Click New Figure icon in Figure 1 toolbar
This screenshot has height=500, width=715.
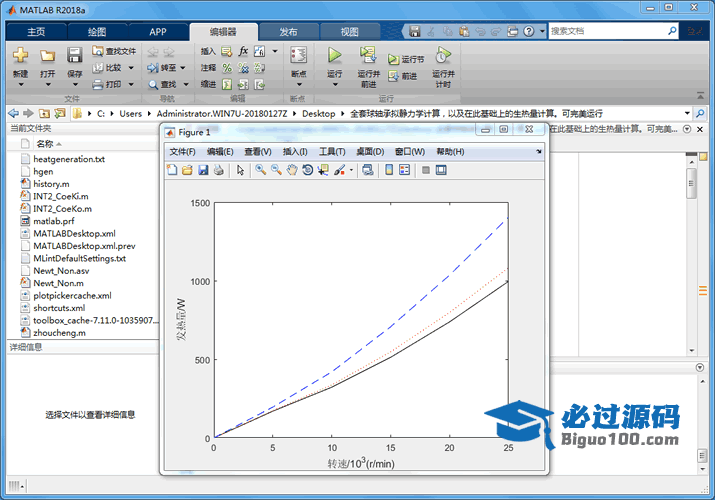[x=172, y=170]
